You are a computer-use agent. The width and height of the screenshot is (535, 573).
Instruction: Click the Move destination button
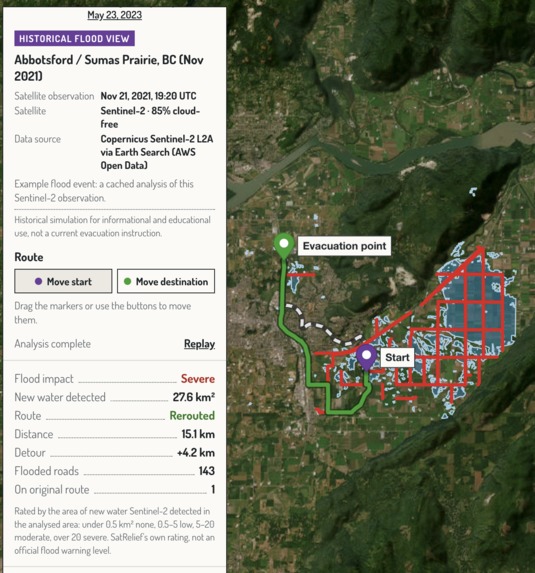click(x=166, y=281)
